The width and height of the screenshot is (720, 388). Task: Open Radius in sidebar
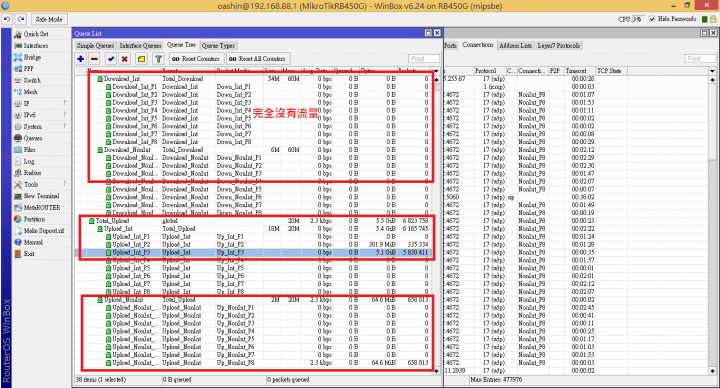tap(32, 173)
